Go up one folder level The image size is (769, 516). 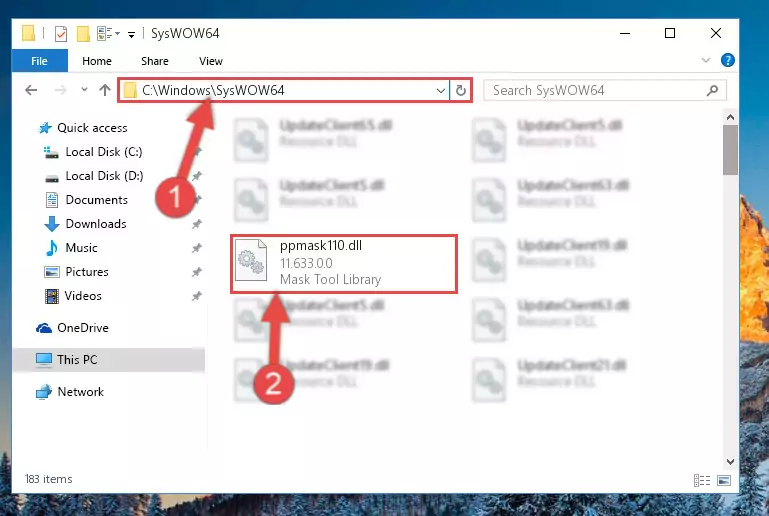[x=104, y=90]
